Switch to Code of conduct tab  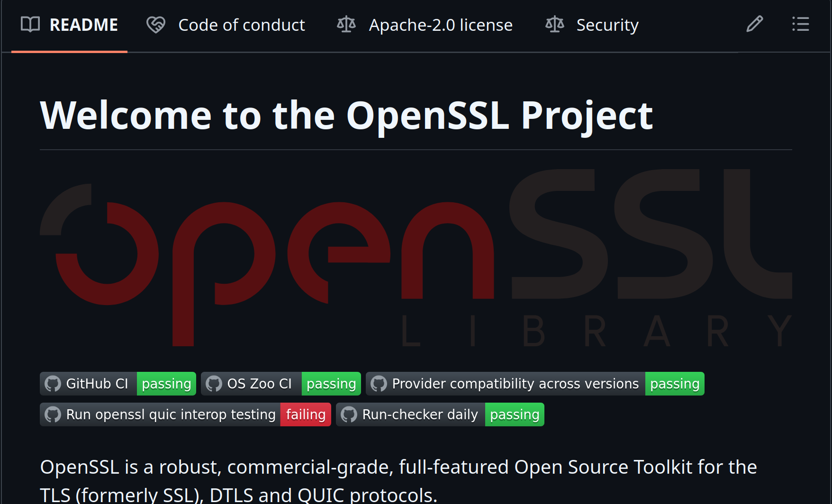226,25
